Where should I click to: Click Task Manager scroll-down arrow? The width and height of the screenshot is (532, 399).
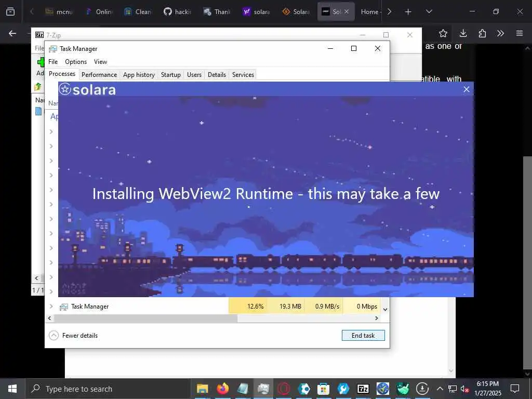[385, 310]
